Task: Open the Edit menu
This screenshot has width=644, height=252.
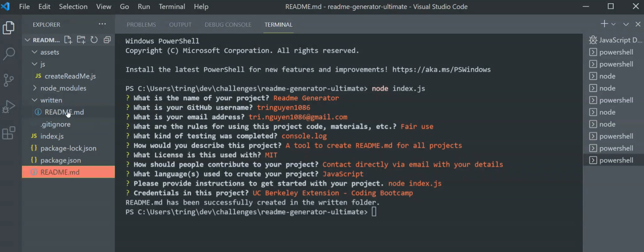Action: point(45,7)
